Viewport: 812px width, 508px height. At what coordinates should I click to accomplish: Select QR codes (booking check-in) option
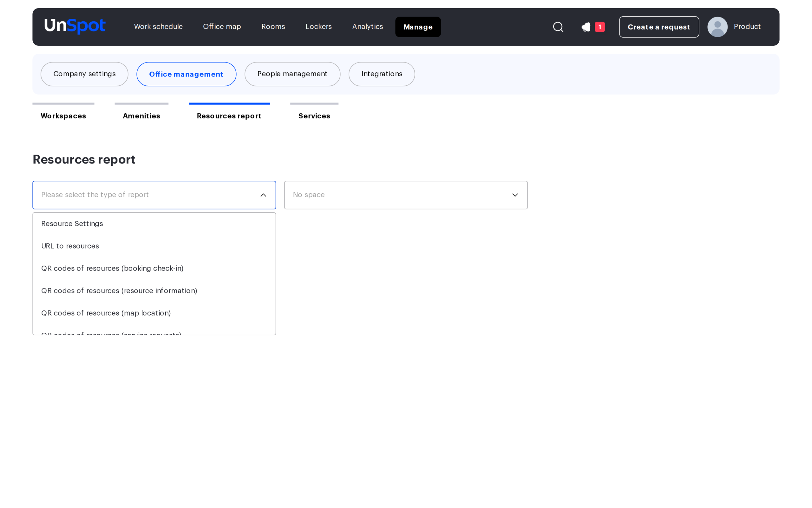154,269
